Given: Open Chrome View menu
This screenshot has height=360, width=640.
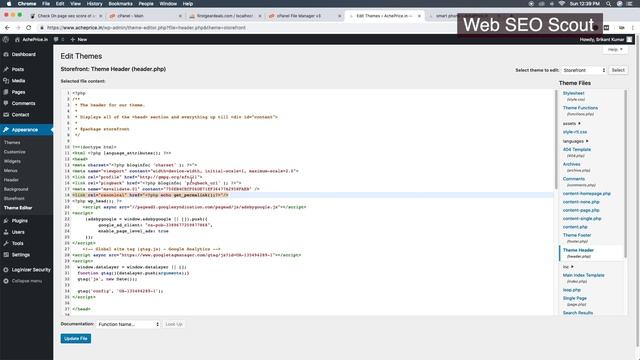Looking at the screenshot, I should [76, 4].
